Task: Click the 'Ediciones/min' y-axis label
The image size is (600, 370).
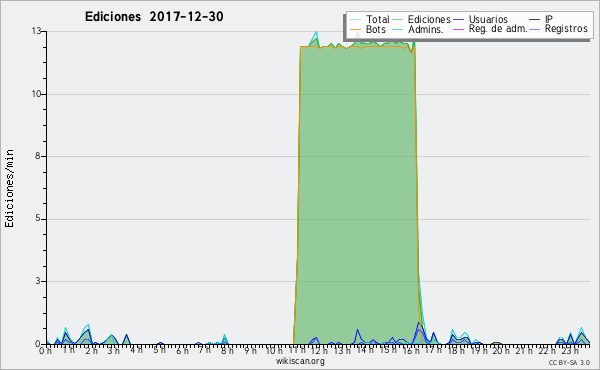Action: pos(9,188)
